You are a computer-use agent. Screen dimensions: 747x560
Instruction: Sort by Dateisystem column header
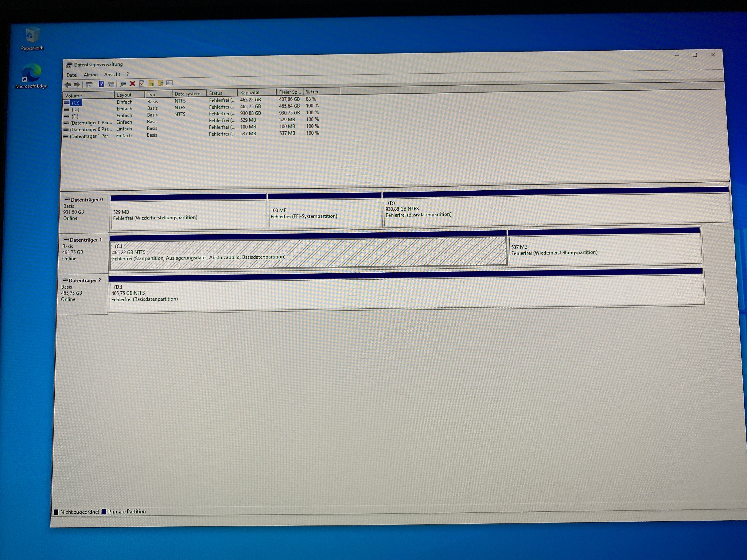pos(188,94)
